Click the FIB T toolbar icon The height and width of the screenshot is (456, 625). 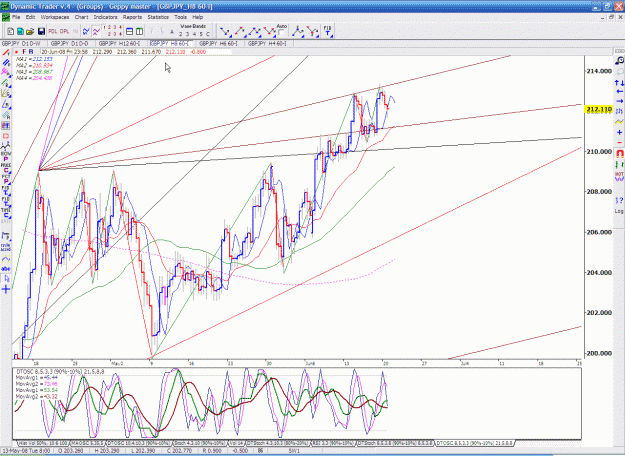327,31
